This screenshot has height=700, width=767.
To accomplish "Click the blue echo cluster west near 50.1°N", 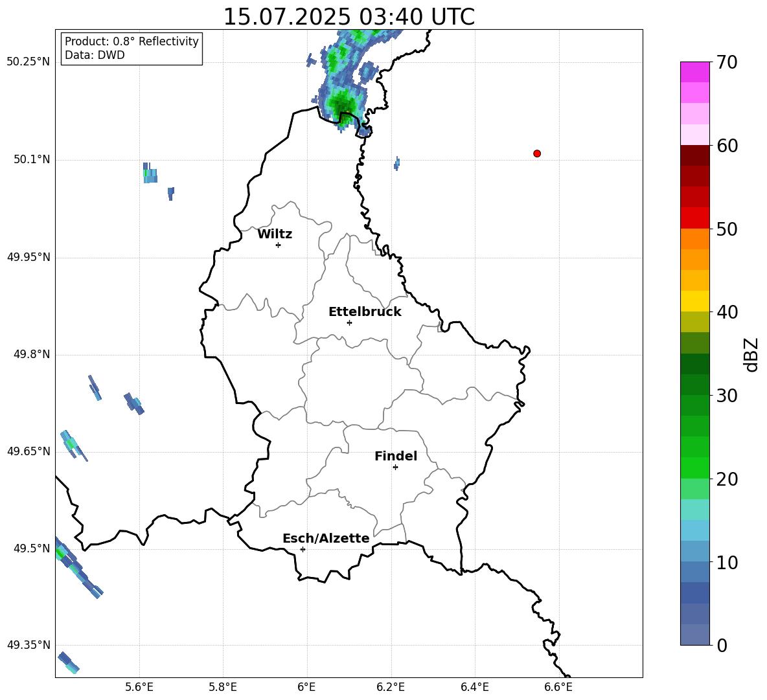I will tap(150, 173).
